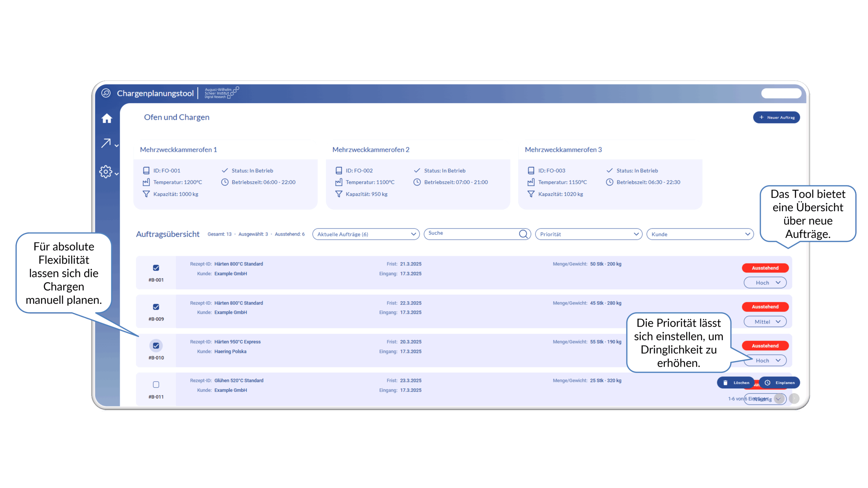868x488 pixels.
Task: Click the status checkmark of Mehrzweckkammerofen 1
Action: pyautogui.click(x=224, y=170)
